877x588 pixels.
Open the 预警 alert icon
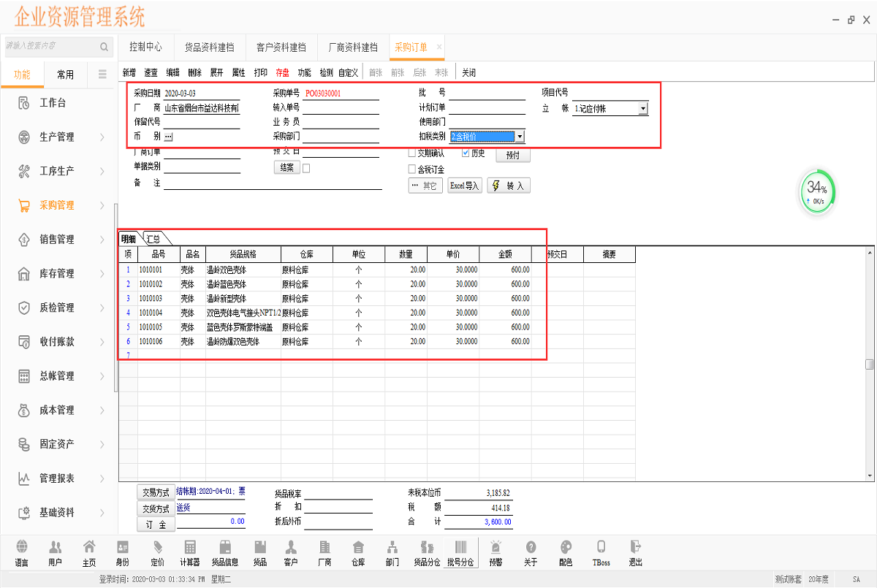(x=496, y=552)
